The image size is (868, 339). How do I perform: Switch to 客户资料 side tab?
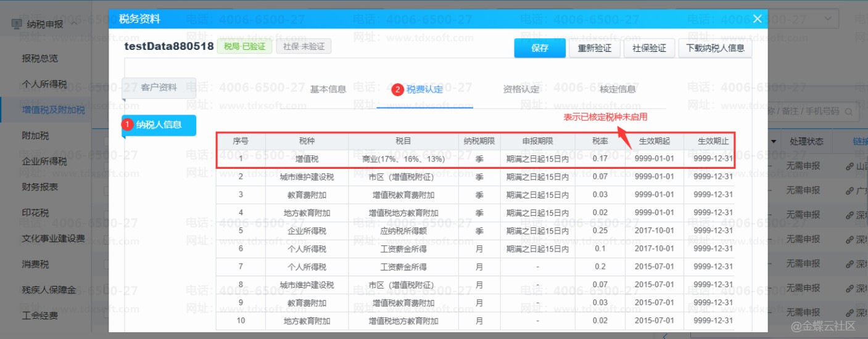159,88
